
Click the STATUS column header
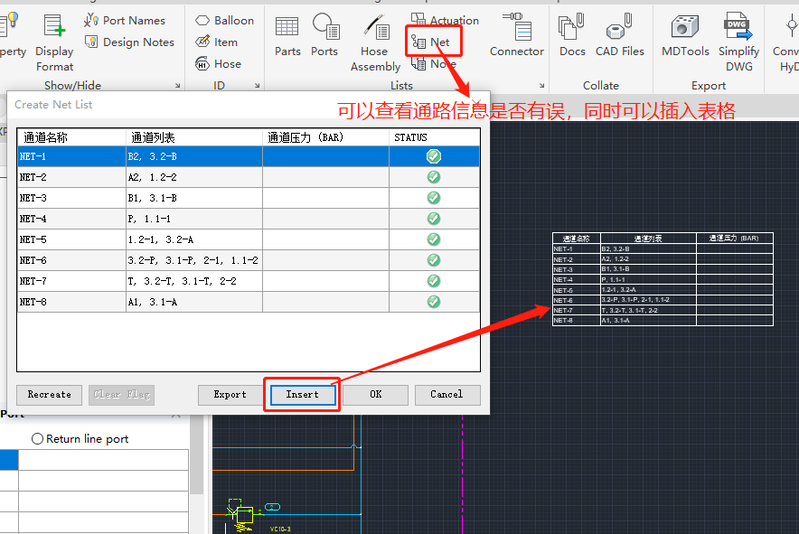click(433, 137)
